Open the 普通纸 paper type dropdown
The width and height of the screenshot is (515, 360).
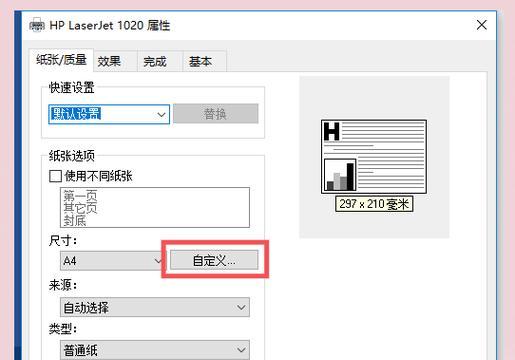(x=155, y=350)
